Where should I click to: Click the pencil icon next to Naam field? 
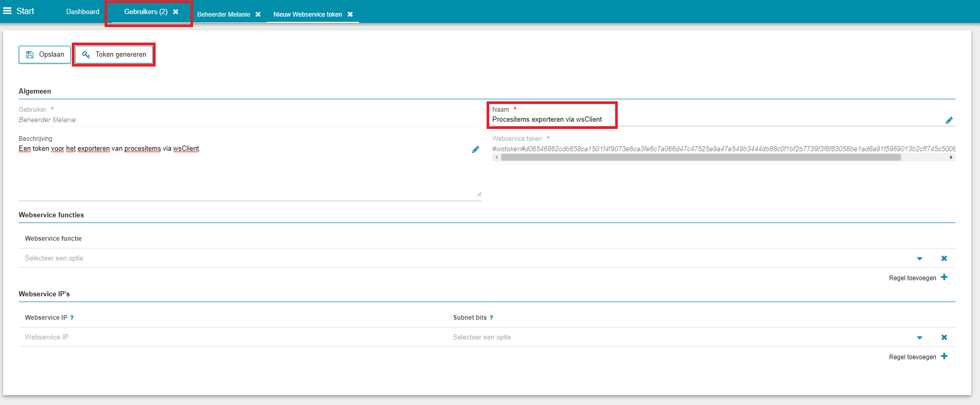[x=949, y=120]
